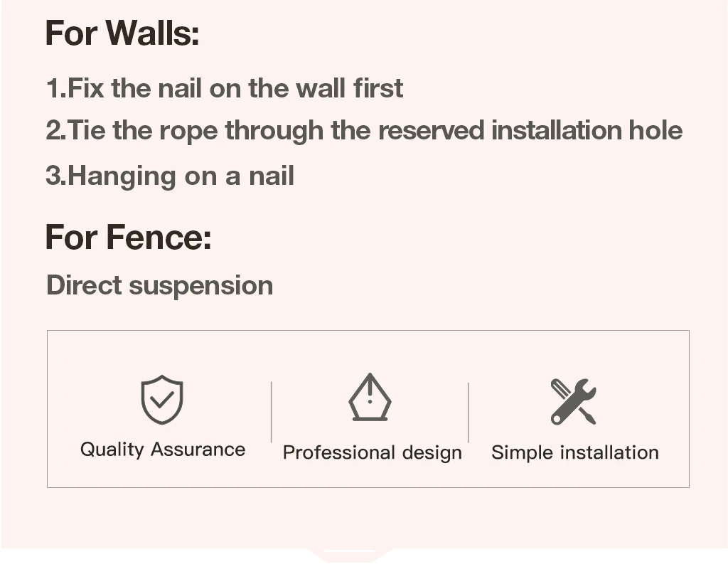Viewport: 728px width, 579px height.
Task: Click the checkmark inside the shield
Action: [x=161, y=400]
